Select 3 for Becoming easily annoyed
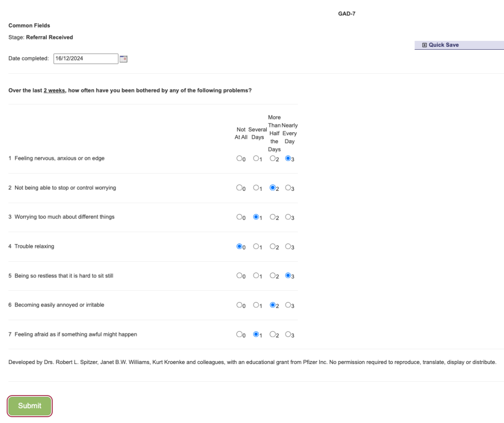The width and height of the screenshot is (504, 423). 288,305
